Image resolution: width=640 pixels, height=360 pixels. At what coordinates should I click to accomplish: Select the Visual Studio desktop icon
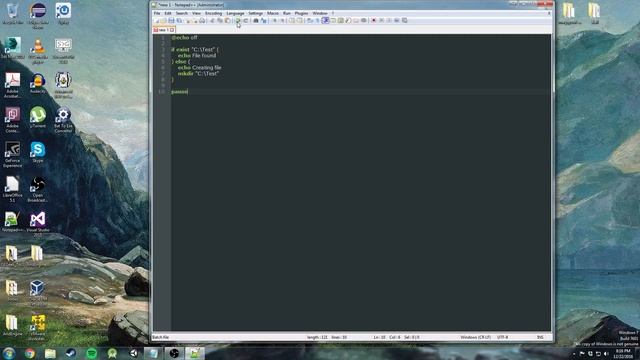38,224
